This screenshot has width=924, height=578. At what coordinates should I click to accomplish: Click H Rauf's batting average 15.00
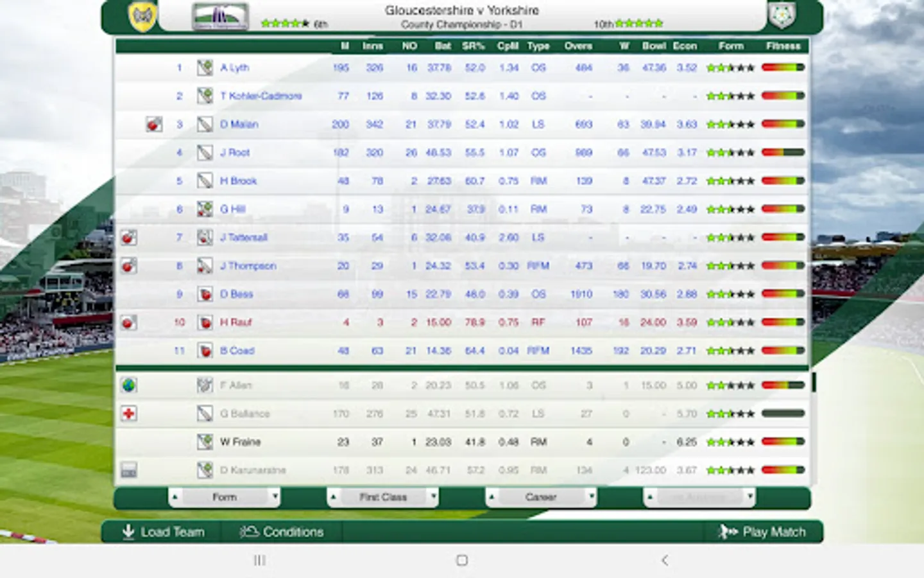(439, 322)
